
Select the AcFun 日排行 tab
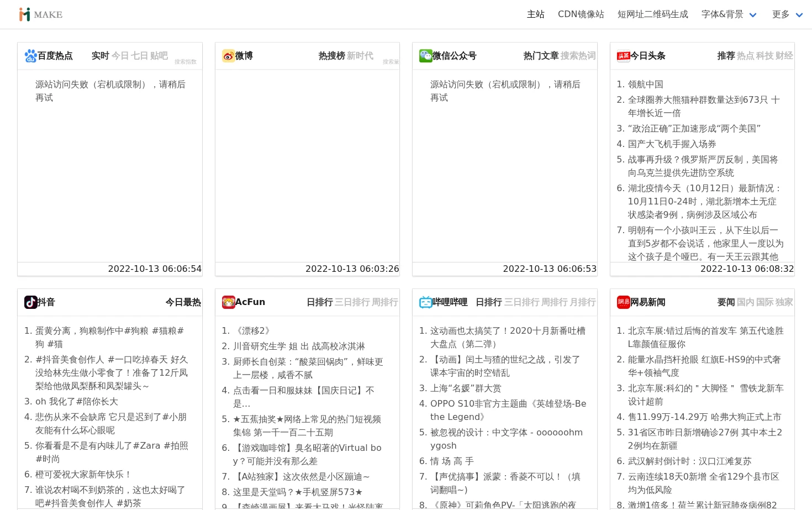(320, 302)
